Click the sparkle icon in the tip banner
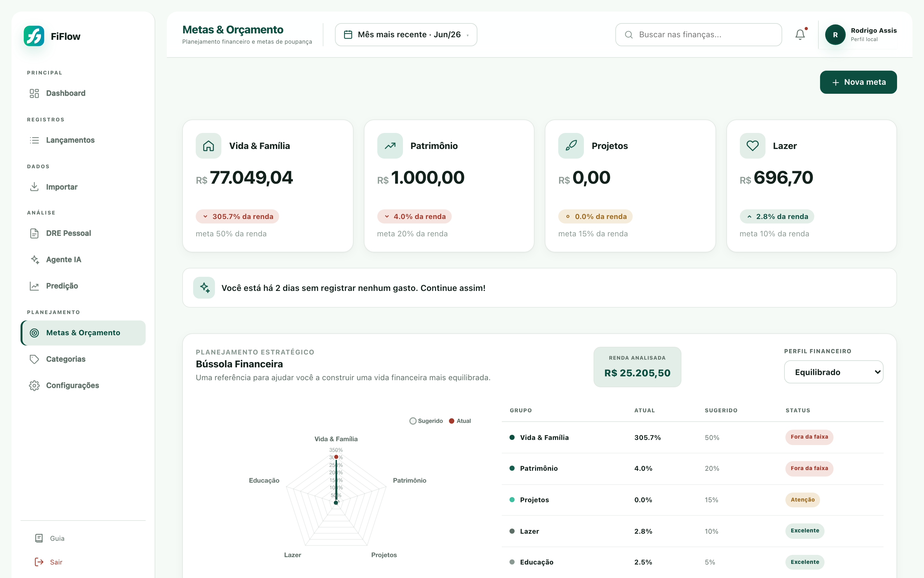The width and height of the screenshot is (924, 578). [x=204, y=288]
